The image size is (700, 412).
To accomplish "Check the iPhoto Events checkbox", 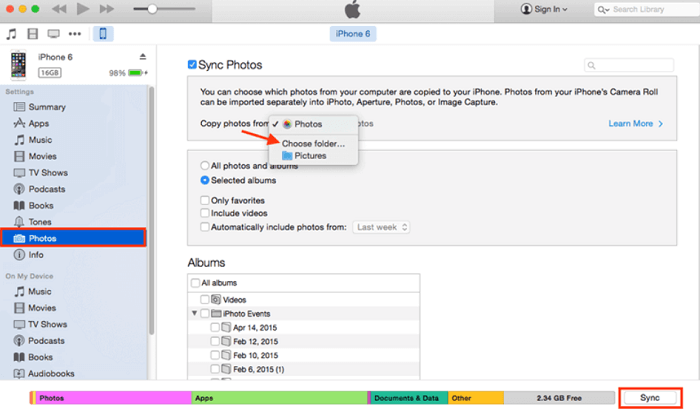I will point(204,313).
